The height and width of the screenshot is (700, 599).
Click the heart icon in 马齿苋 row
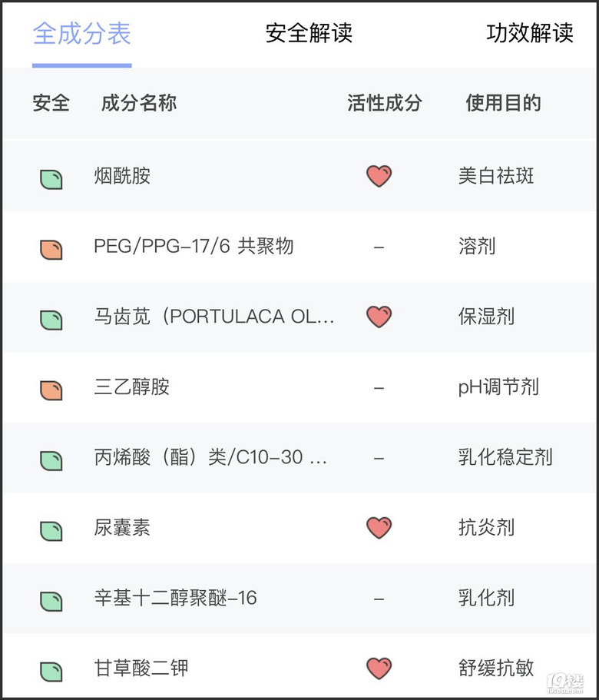tap(379, 317)
